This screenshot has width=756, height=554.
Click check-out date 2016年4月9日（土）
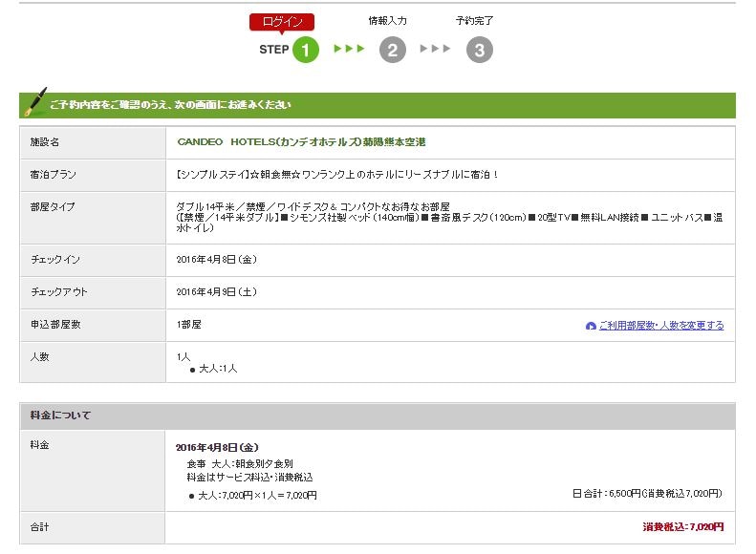[x=217, y=292]
